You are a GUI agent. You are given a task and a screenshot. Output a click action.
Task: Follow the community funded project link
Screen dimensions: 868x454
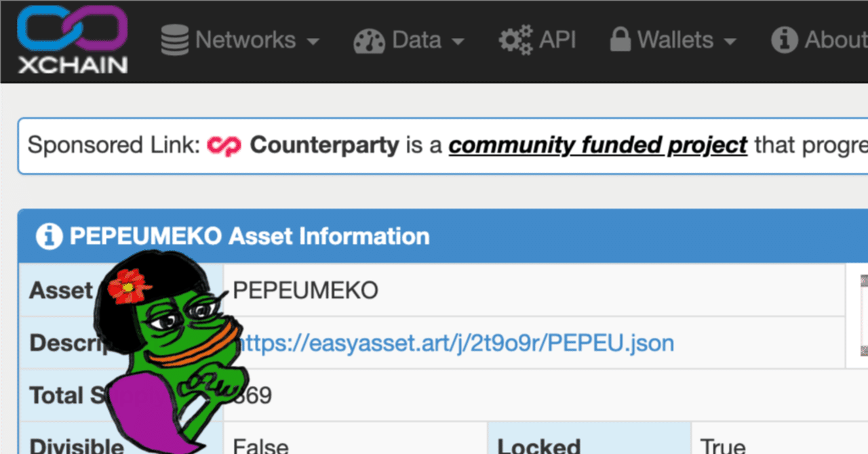(597, 145)
